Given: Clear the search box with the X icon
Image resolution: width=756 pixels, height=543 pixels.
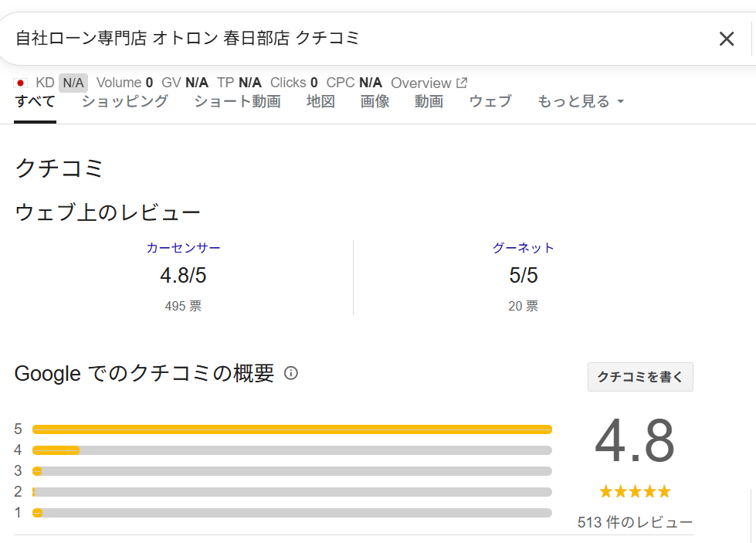Looking at the screenshot, I should 726,39.
